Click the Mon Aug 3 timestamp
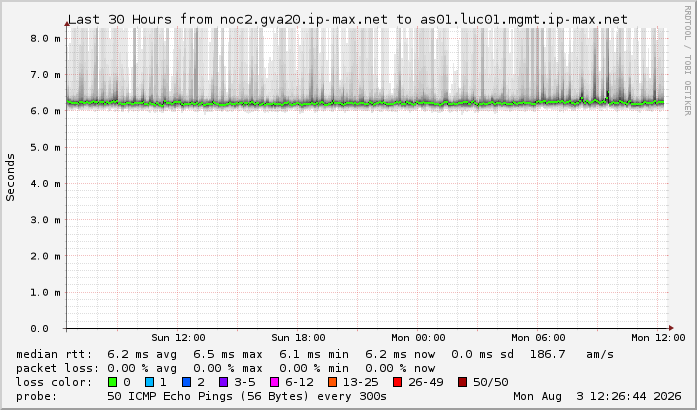 pos(597,396)
